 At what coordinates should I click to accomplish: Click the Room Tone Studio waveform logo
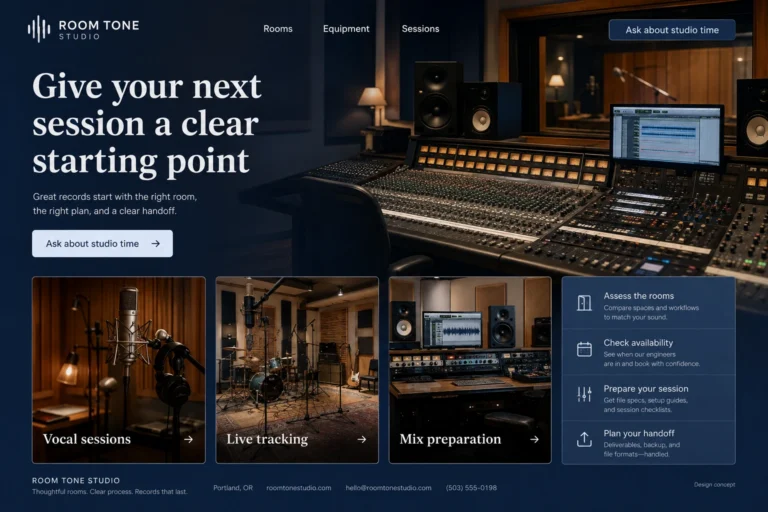coord(39,29)
